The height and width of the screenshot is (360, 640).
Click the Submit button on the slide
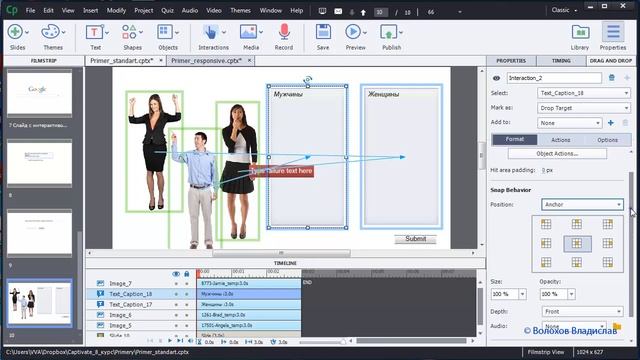click(416, 239)
